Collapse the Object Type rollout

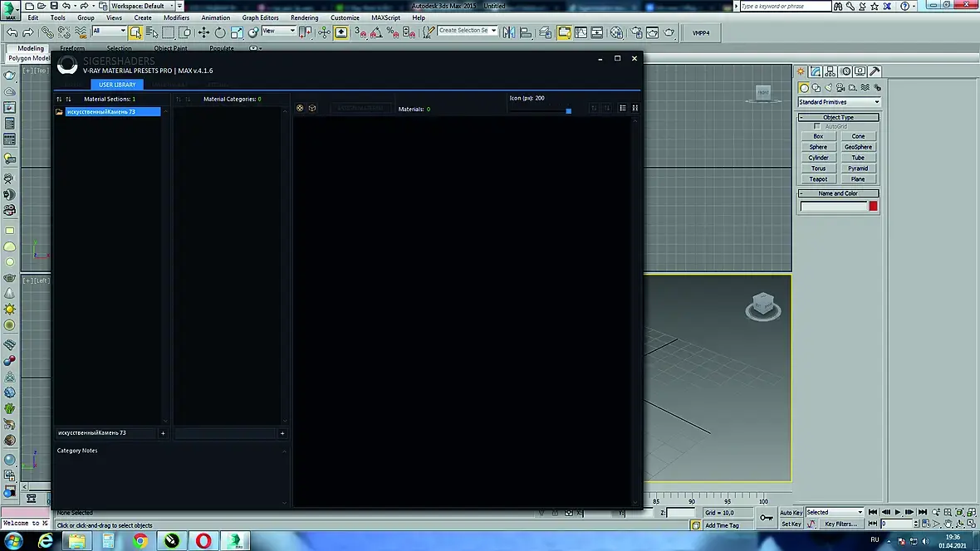point(838,117)
